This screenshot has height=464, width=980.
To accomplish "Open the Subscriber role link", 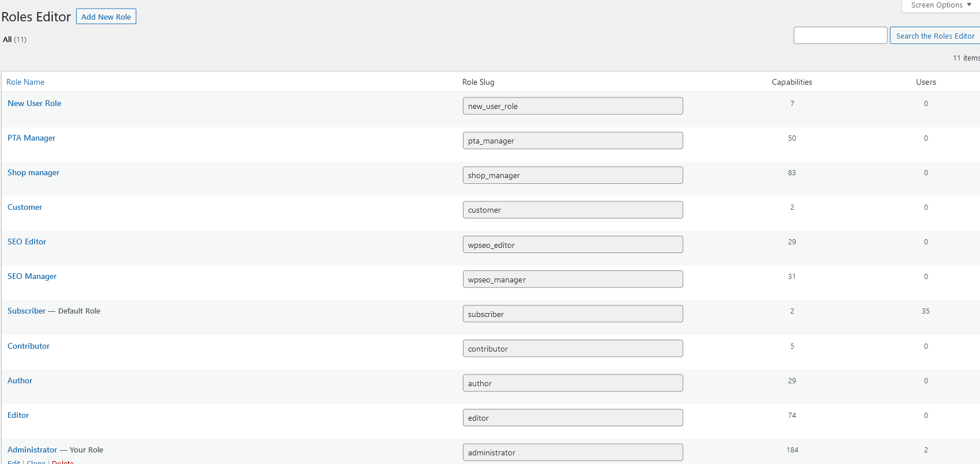I will [x=27, y=311].
